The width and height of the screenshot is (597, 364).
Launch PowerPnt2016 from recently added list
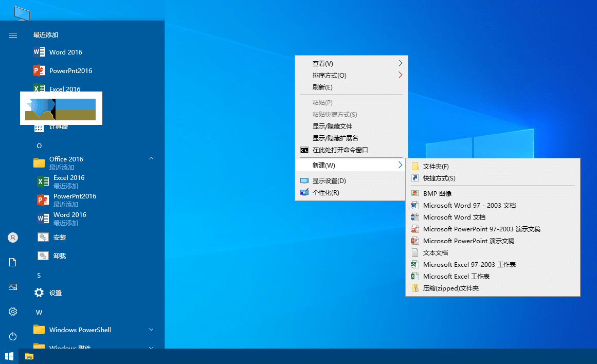62,71
